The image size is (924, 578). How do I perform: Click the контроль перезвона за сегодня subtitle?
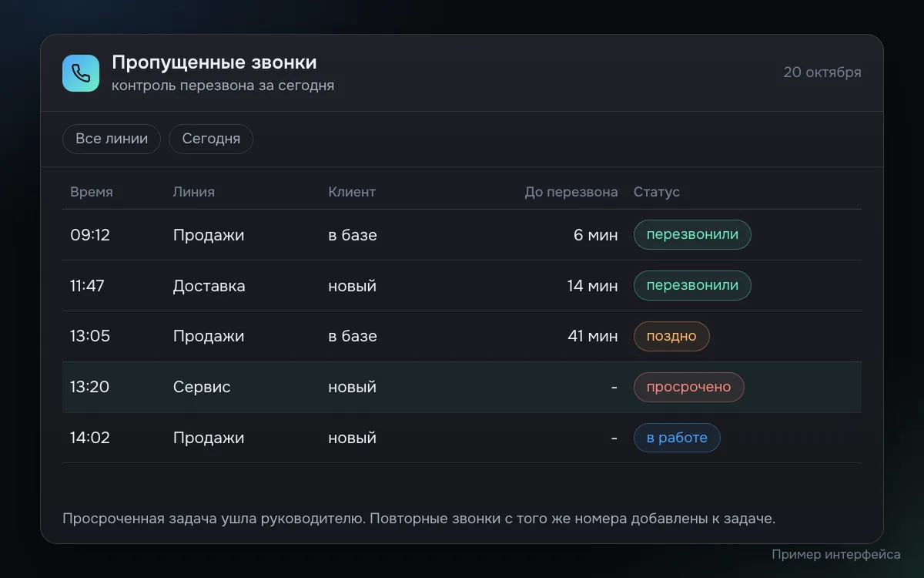tap(223, 86)
